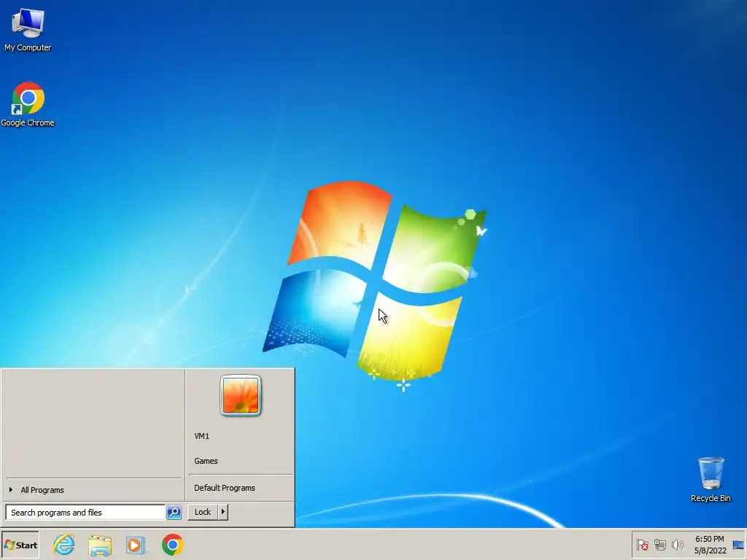The height and width of the screenshot is (560, 747).
Task: Launch Internet Explorer from the taskbar
Action: pos(64,545)
